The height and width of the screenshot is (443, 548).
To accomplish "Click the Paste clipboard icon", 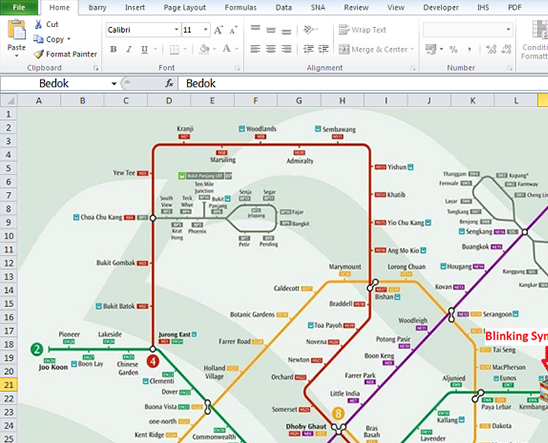I will pos(16,30).
